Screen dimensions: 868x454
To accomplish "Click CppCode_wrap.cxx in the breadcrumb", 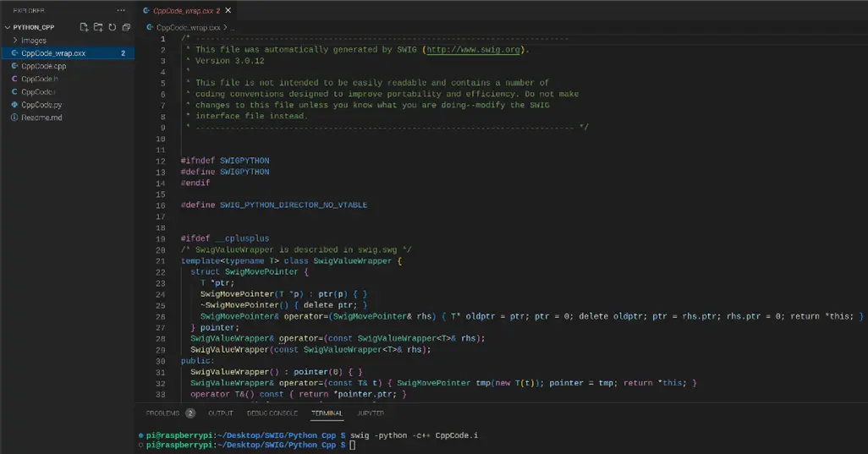I will point(188,27).
